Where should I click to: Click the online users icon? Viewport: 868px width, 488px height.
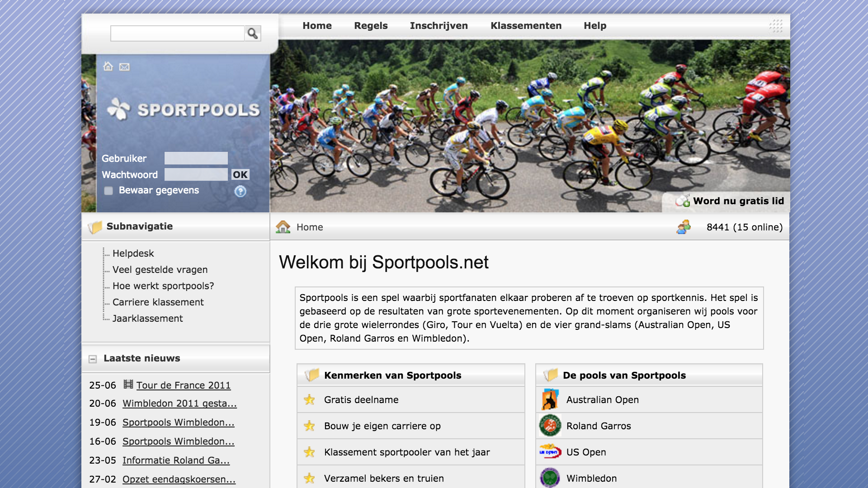pos(684,227)
